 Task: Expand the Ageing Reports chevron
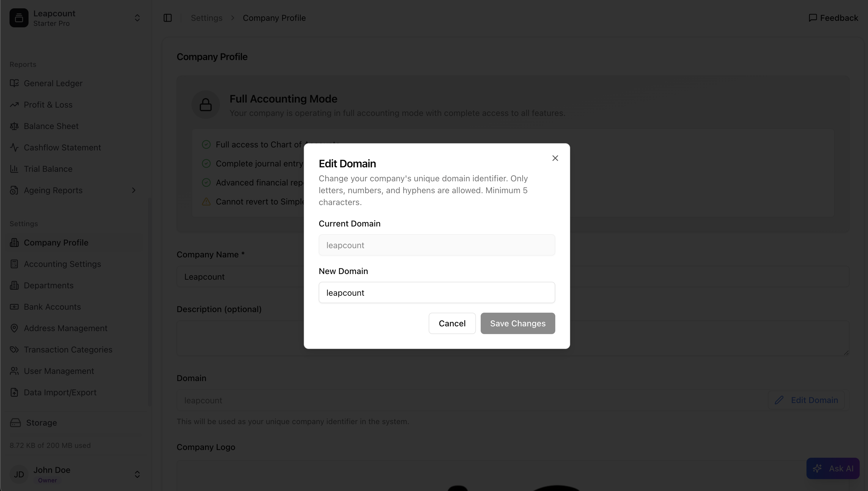point(133,190)
